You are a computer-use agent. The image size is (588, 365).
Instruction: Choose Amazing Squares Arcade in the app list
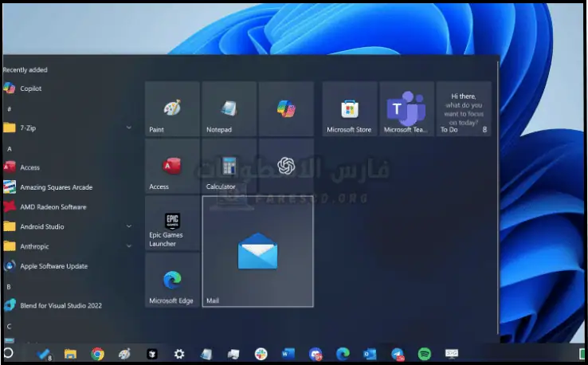pos(56,187)
